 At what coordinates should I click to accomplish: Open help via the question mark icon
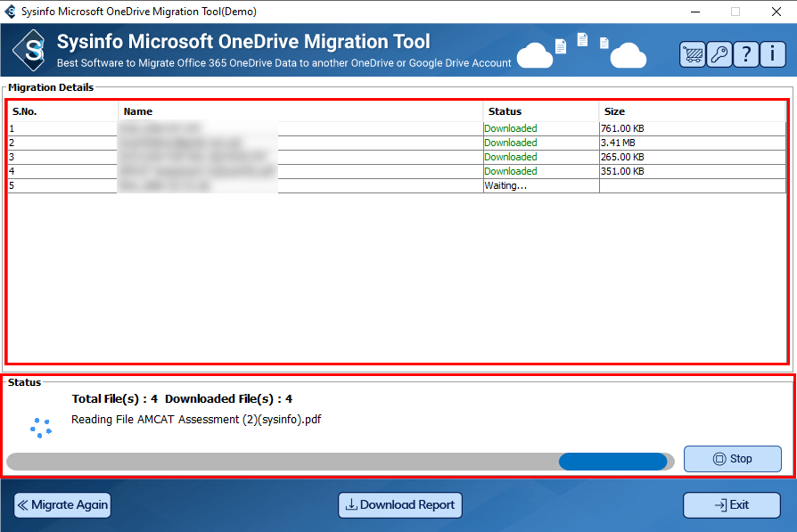[745, 54]
